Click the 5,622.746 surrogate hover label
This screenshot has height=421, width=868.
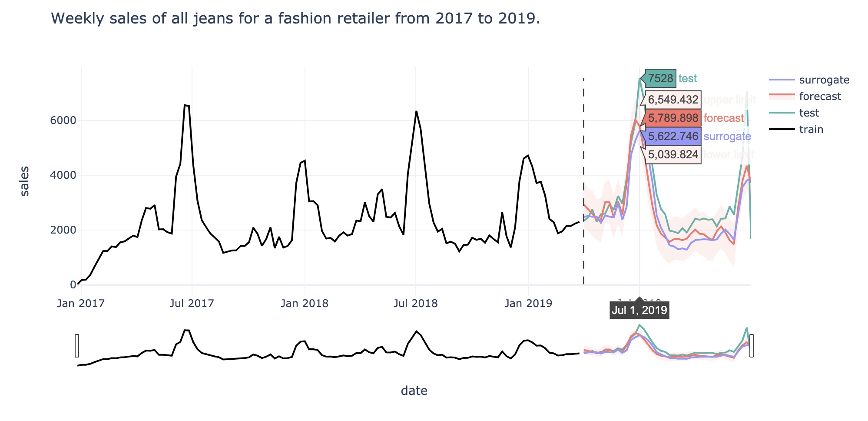coord(673,137)
